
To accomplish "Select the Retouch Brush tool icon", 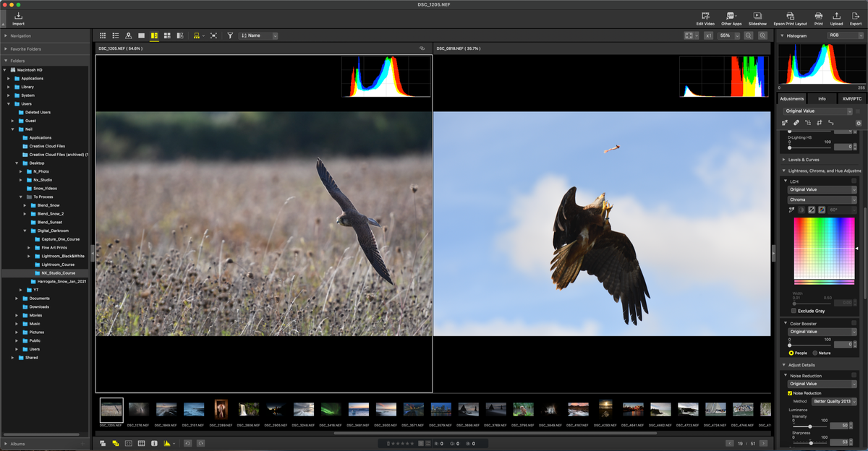I will coord(796,123).
